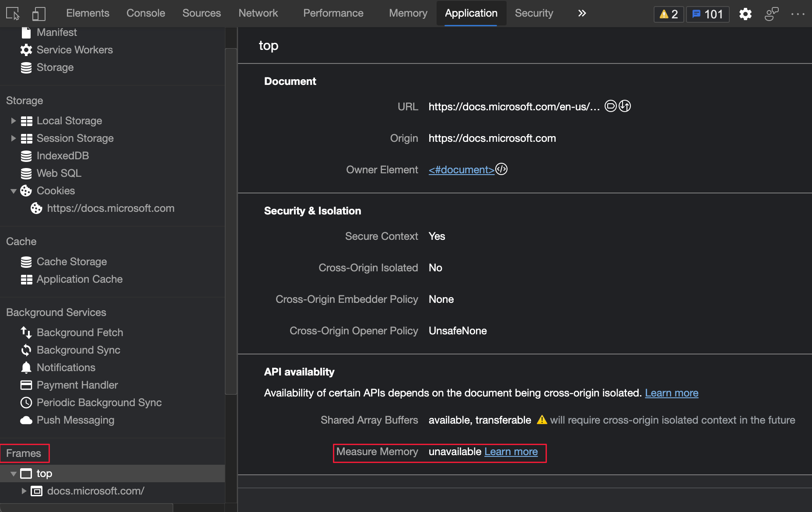Open the 101 issues badge

click(x=707, y=14)
